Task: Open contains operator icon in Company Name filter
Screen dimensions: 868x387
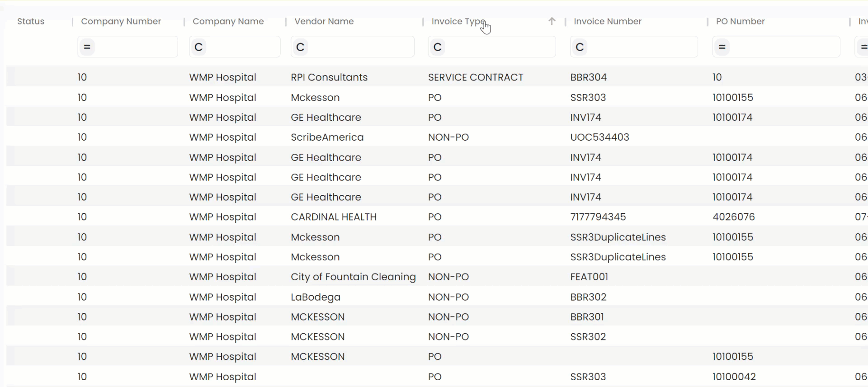Action: click(x=198, y=47)
